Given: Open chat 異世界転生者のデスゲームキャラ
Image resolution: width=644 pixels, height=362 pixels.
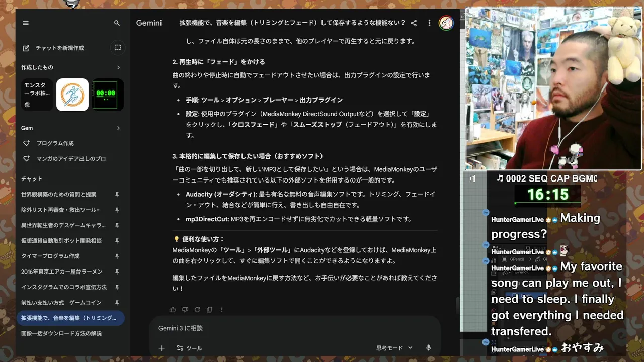Looking at the screenshot, I should click(x=63, y=225).
